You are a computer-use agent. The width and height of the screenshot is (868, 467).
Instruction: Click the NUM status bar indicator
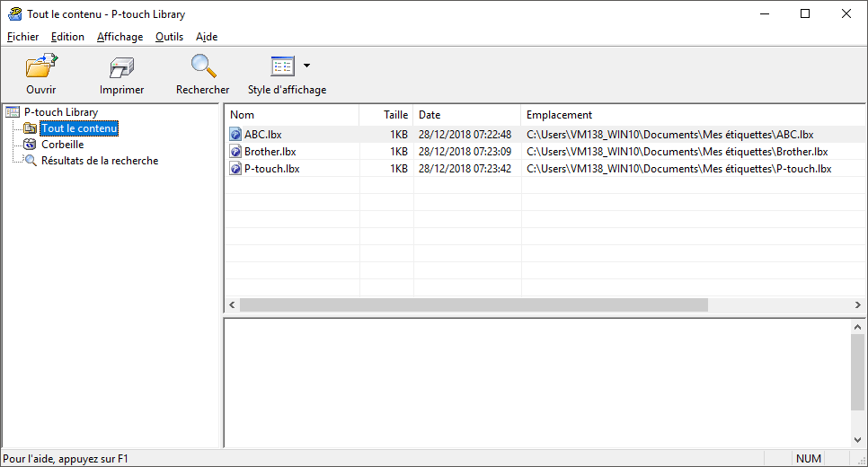tap(808, 459)
